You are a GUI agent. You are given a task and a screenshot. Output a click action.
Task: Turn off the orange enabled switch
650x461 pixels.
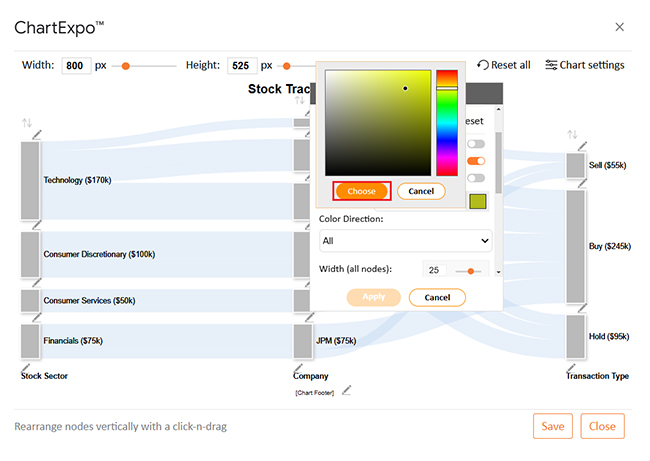click(x=476, y=161)
